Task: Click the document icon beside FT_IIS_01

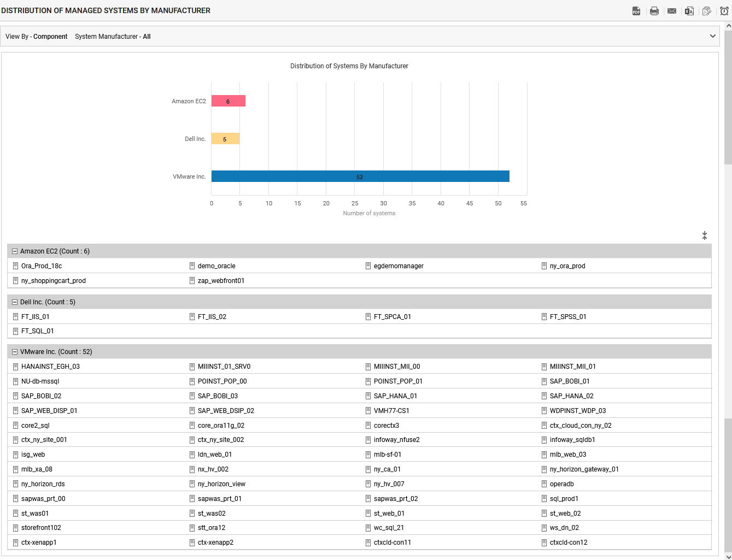Action: 16,317
